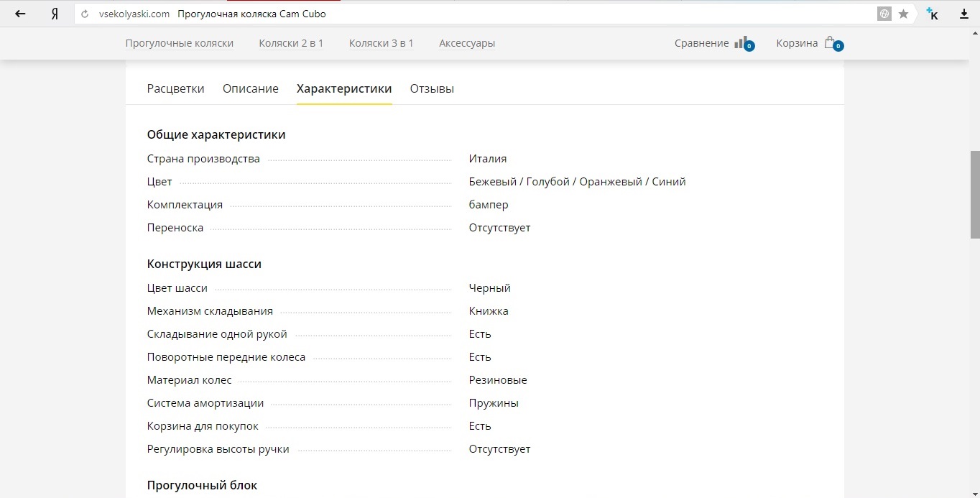Open the Коляски 2 в 1 category

291,43
